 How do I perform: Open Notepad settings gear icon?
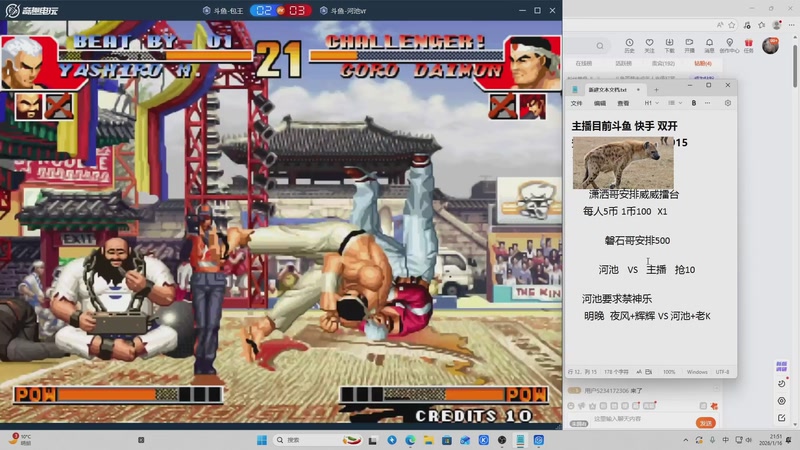728,103
